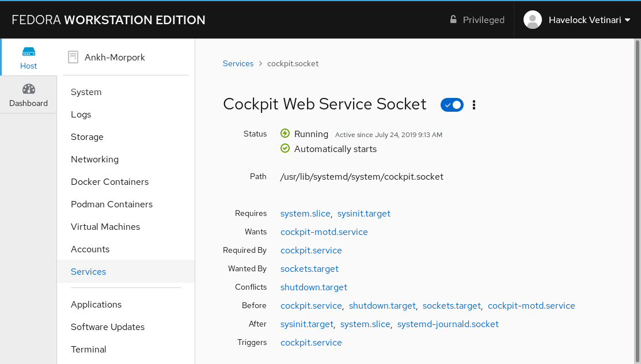Click the page vertical scrollbar
641x364 pixels.
click(x=638, y=201)
